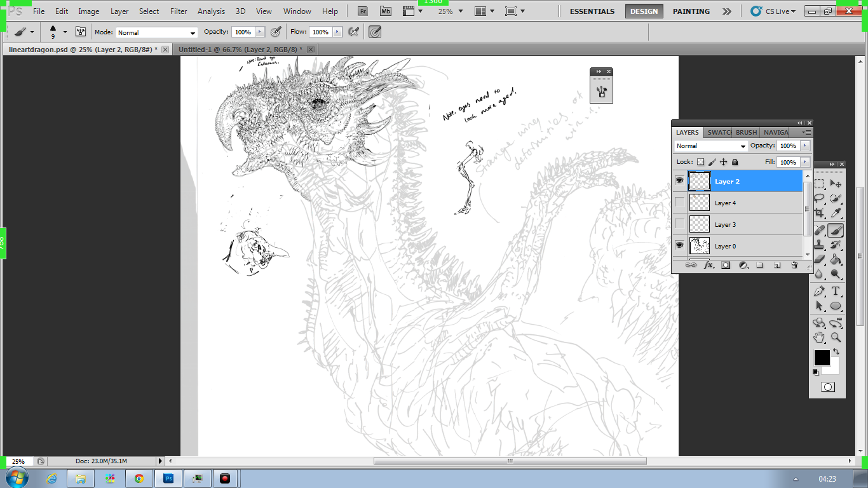Switch to the Essentials workspace

tap(592, 11)
